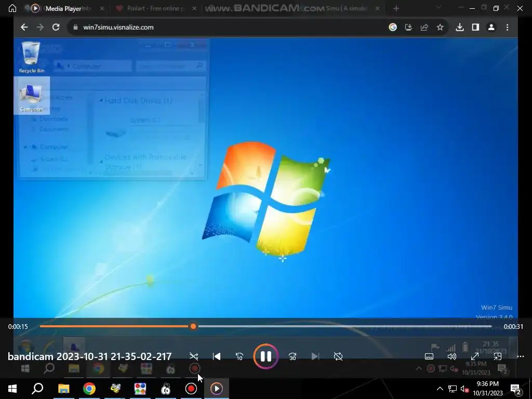This screenshot has width=532, height=399.
Task: Minimize the Media Player window
Action: tap(472, 8)
